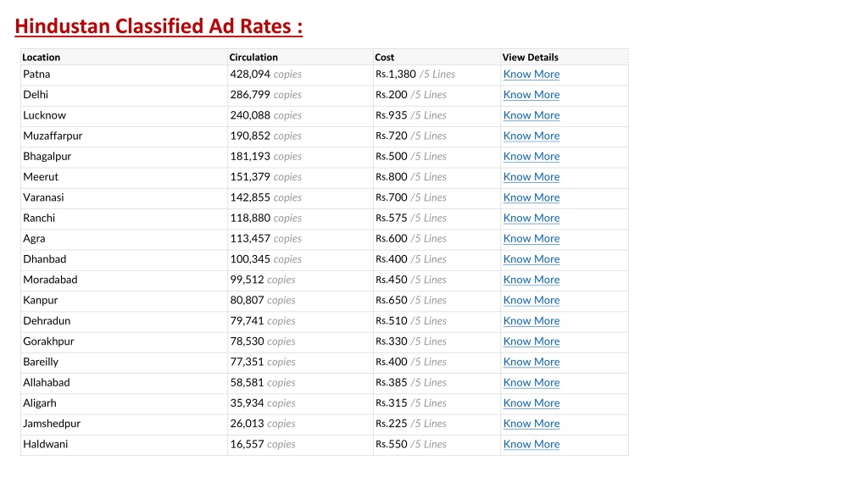Viewport: 868px width, 488px height.
Task: Open Know More link for Lucknow
Action: pyautogui.click(x=531, y=115)
